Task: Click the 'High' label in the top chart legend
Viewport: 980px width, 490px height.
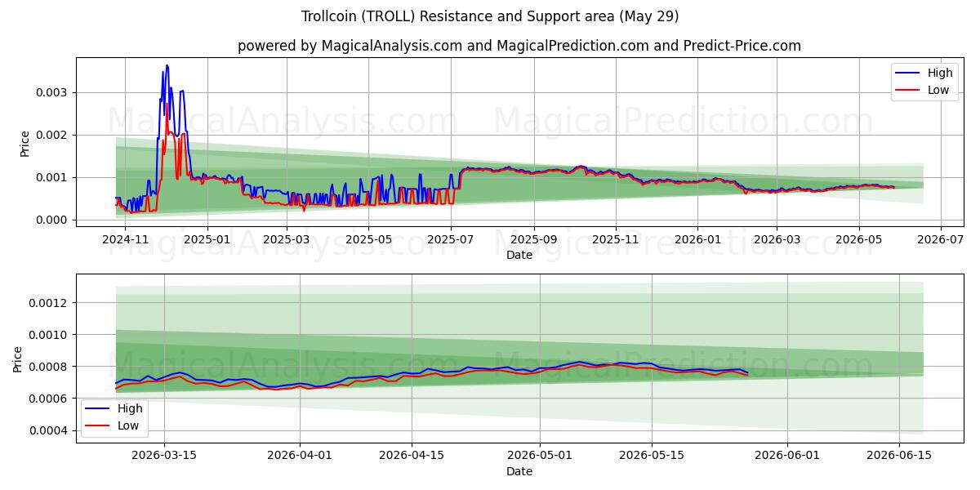Action: pyautogui.click(x=940, y=73)
